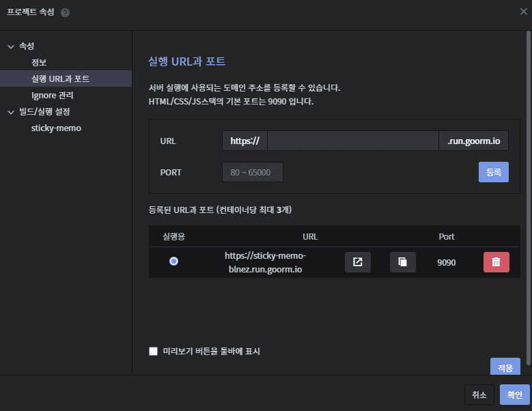Close the project properties dialog
The height and width of the screenshot is (411, 532).
pyautogui.click(x=523, y=12)
